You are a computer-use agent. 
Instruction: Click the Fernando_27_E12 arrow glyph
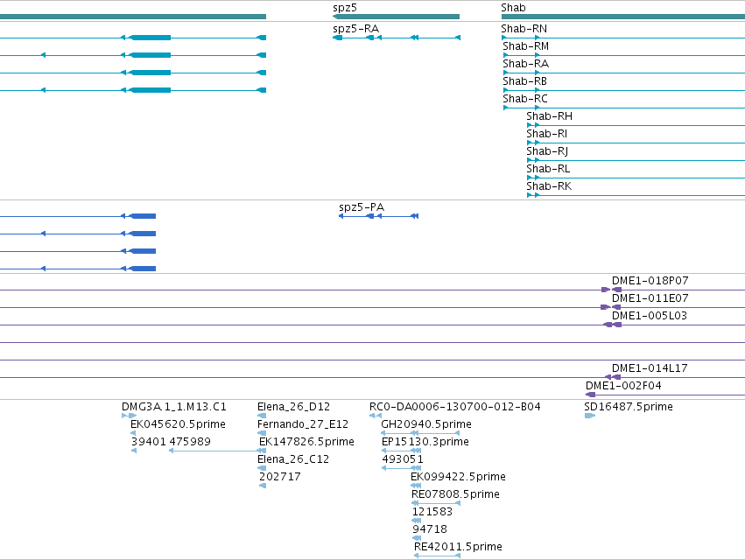tap(262, 433)
